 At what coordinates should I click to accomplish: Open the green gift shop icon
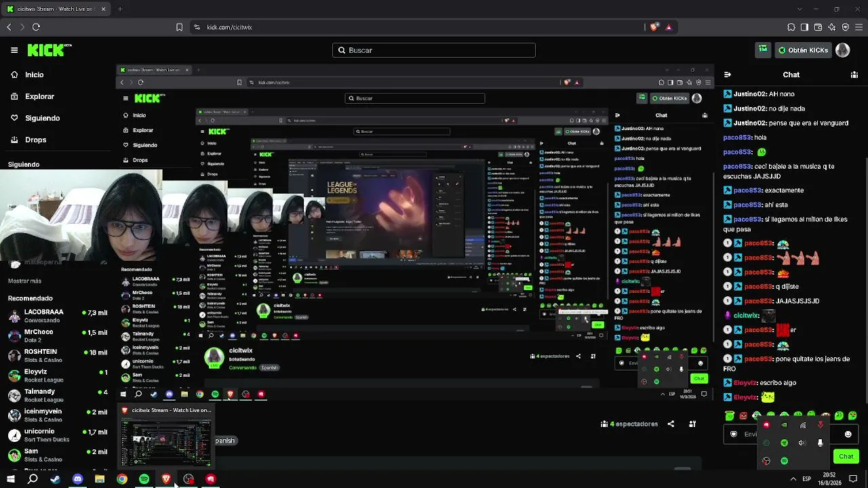coord(764,50)
